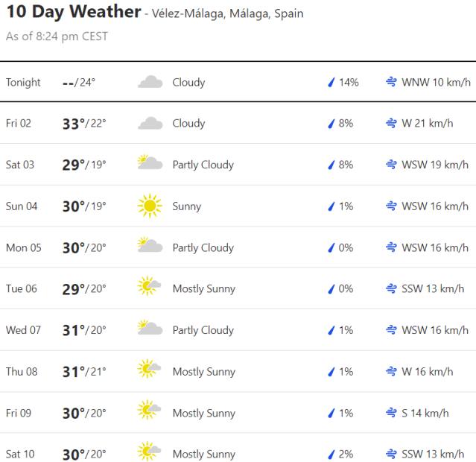
Task: Click the 10 Day Weather heading
Action: coord(74,12)
